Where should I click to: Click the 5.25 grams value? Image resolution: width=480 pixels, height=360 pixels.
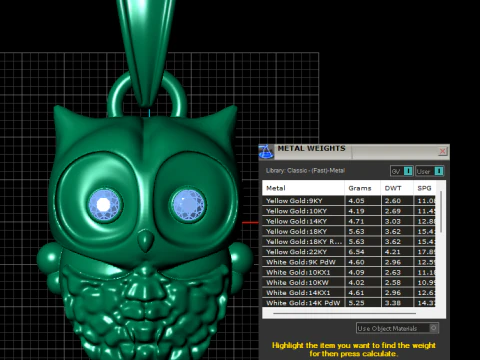(x=356, y=303)
